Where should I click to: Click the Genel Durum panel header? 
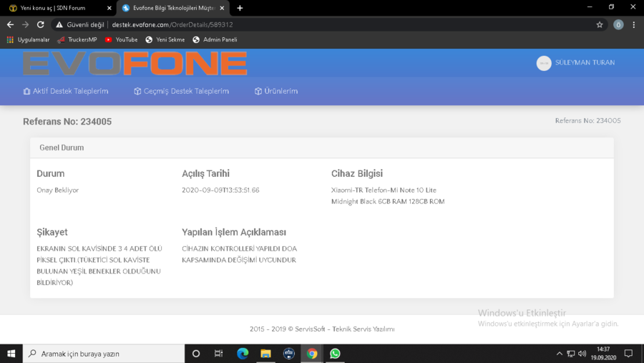pos(322,147)
